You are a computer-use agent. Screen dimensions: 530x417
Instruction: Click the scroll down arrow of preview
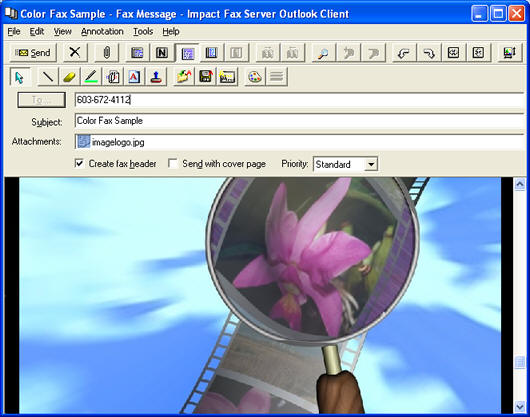pyautogui.click(x=520, y=406)
